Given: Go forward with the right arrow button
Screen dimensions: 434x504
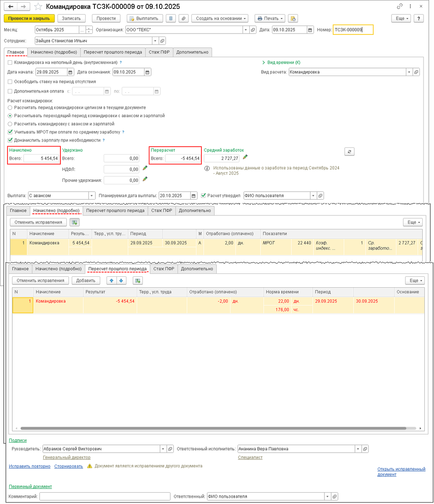Looking at the screenshot, I should [x=24, y=7].
